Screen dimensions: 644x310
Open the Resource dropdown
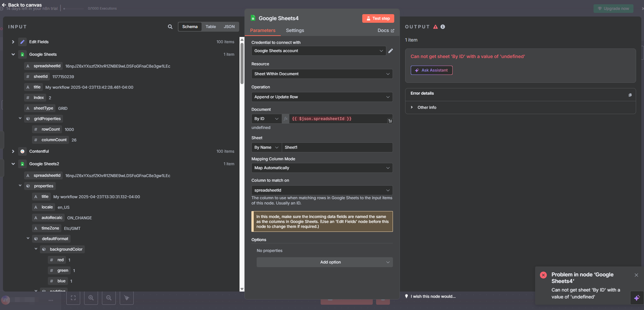(x=322, y=74)
